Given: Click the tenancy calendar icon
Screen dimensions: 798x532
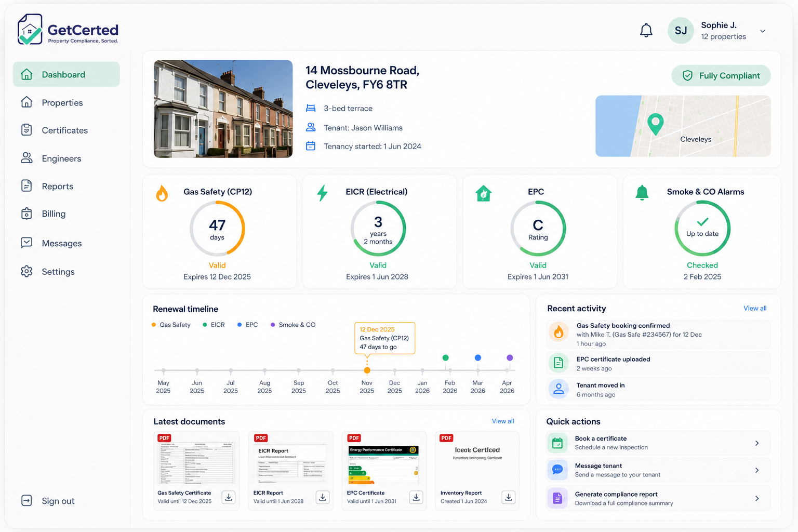Looking at the screenshot, I should pos(311,146).
